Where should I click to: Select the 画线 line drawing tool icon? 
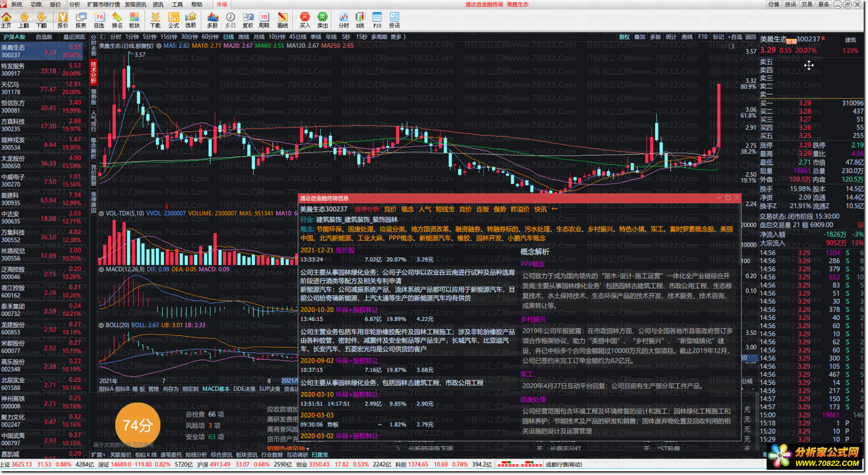click(283, 21)
